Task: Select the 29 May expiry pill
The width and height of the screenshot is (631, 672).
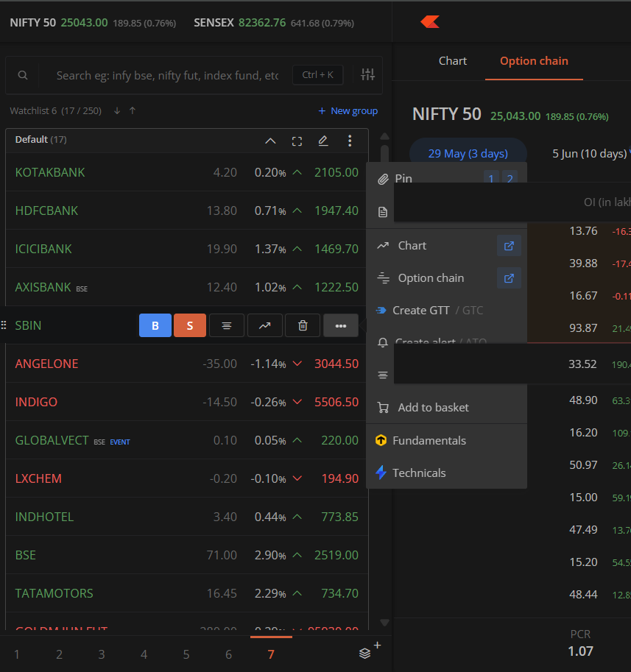Action: [x=468, y=154]
